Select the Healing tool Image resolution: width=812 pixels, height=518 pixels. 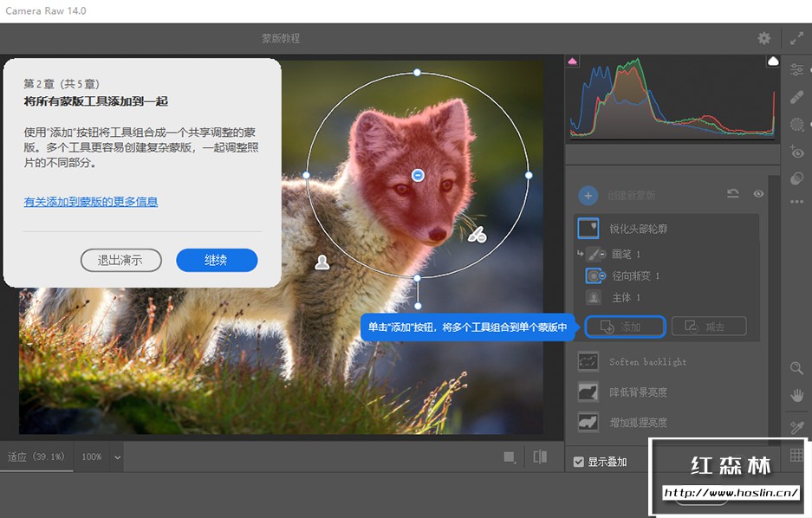[x=796, y=97]
